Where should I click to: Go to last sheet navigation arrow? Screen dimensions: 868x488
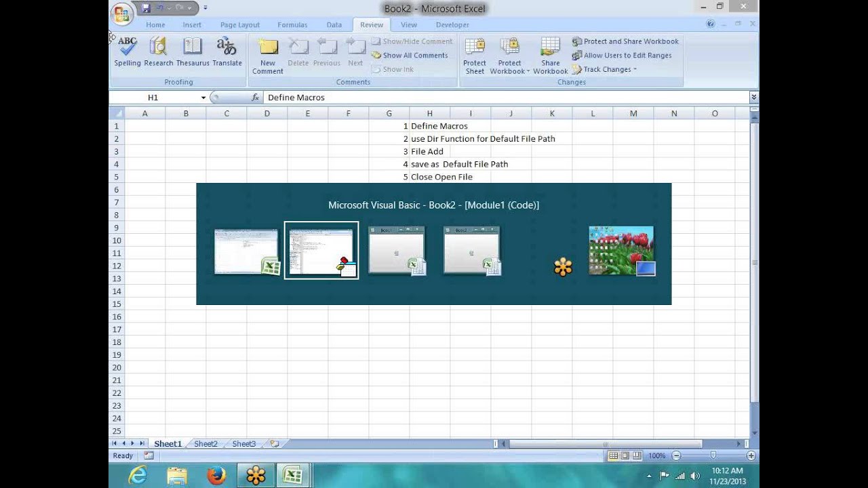click(142, 443)
